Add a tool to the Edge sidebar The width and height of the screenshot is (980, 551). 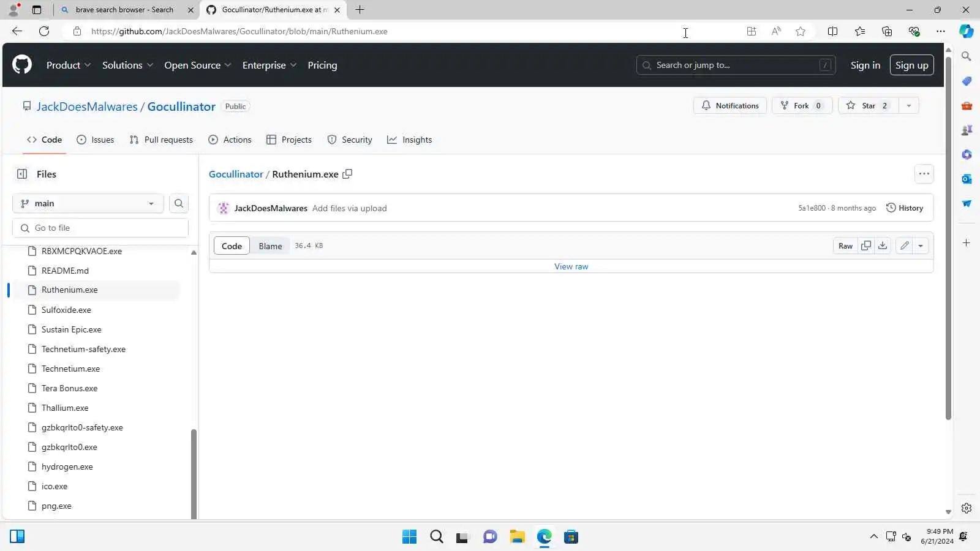click(967, 243)
